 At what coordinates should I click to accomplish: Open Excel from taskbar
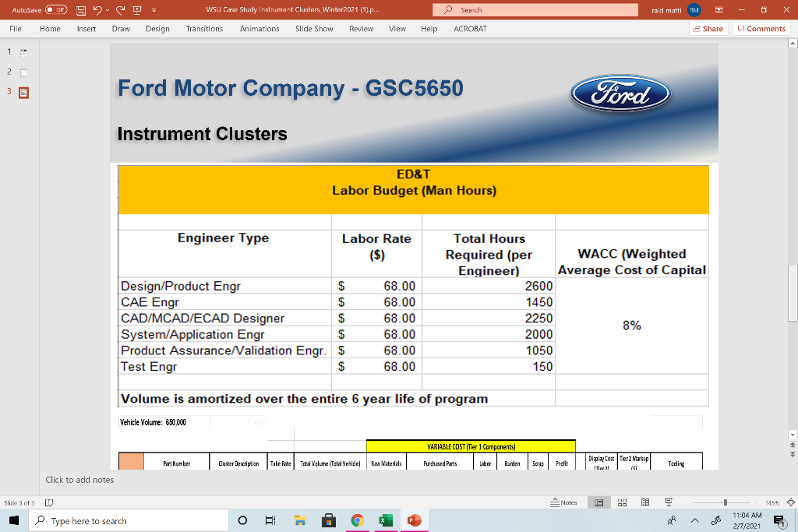tap(386, 520)
